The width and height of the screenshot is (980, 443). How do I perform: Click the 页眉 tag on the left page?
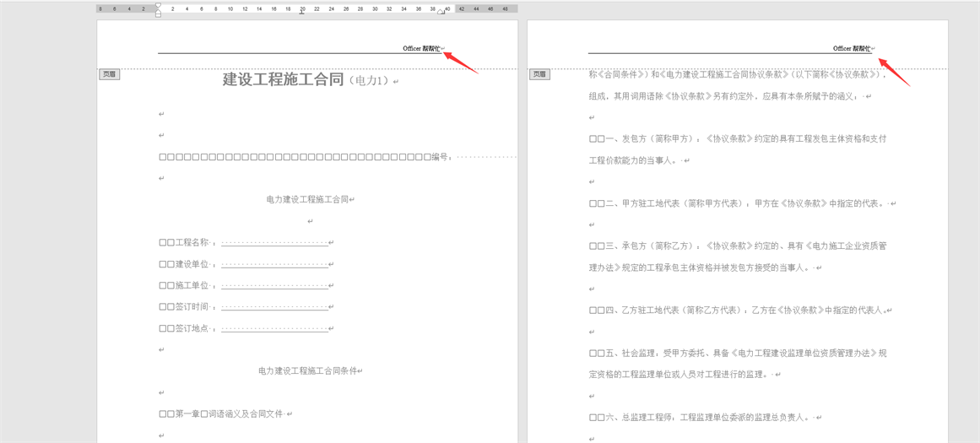pos(110,74)
